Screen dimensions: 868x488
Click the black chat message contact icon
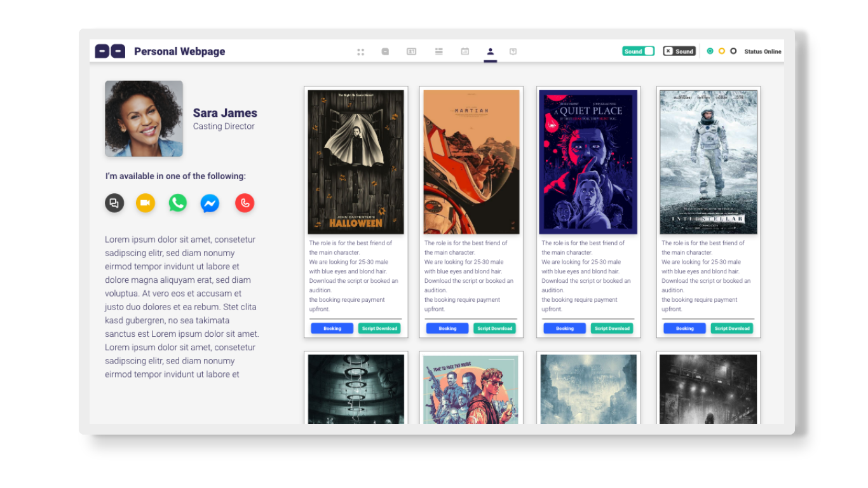pyautogui.click(x=114, y=203)
